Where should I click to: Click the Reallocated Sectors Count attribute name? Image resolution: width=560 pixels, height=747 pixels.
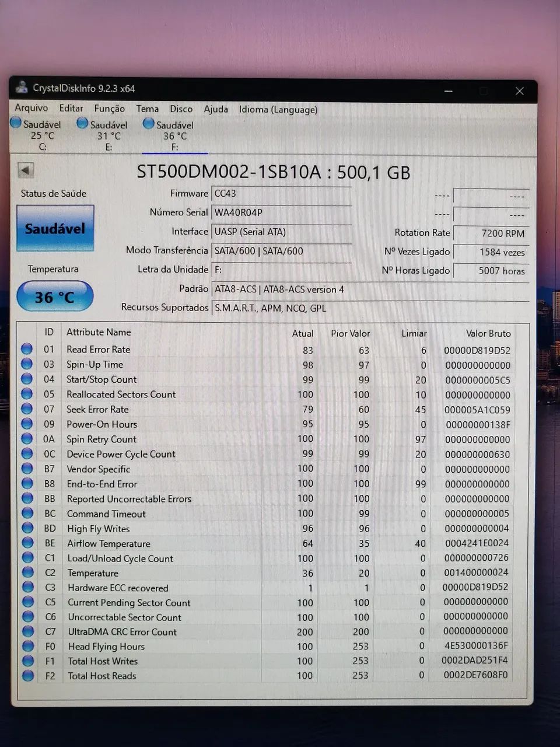click(x=121, y=394)
